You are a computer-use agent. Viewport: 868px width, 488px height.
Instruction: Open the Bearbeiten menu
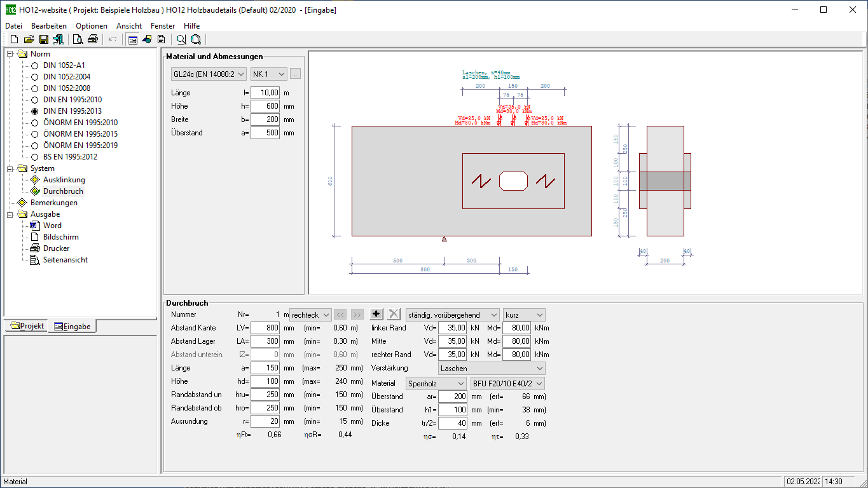click(49, 26)
